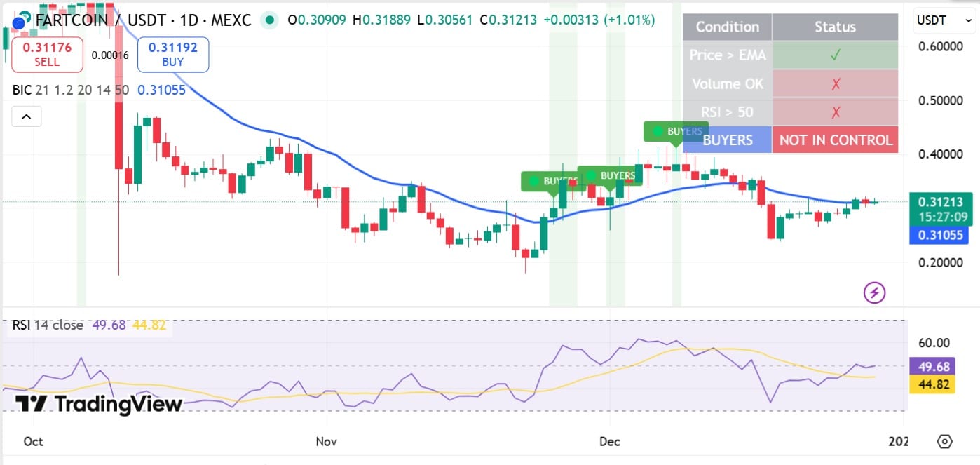980x465 pixels.
Task: Open the USDT currency dropdown
Action: (x=944, y=20)
